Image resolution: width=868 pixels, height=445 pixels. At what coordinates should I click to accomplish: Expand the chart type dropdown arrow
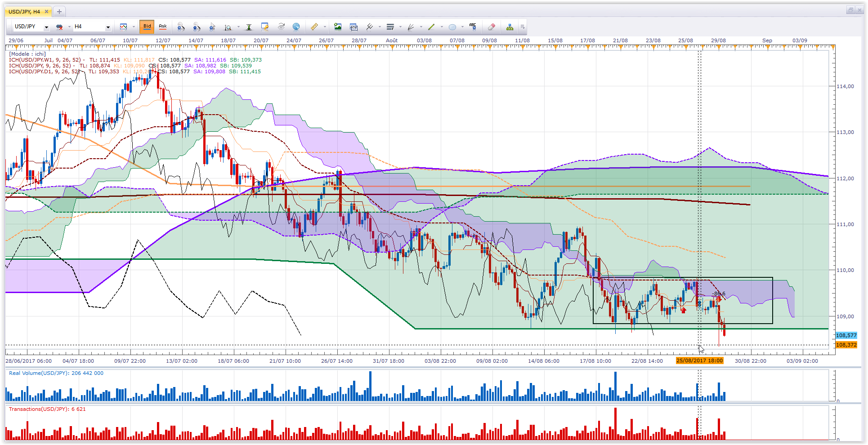click(134, 27)
